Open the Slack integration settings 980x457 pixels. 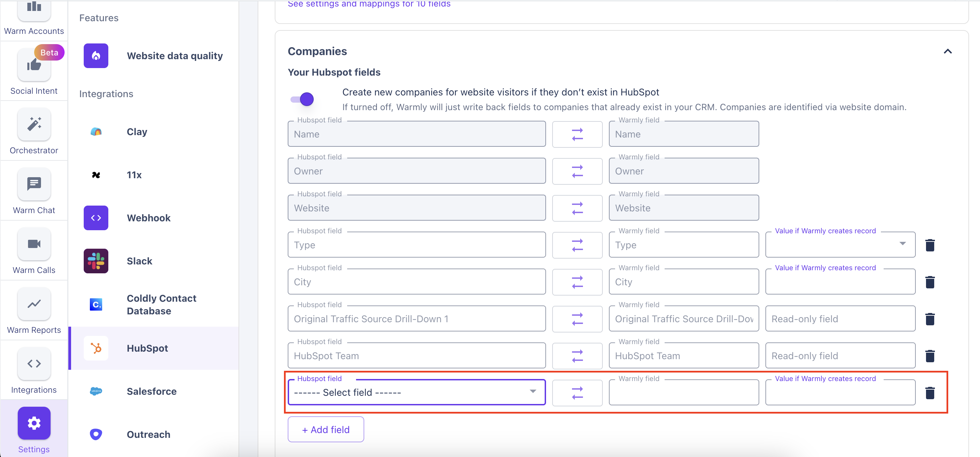(139, 261)
